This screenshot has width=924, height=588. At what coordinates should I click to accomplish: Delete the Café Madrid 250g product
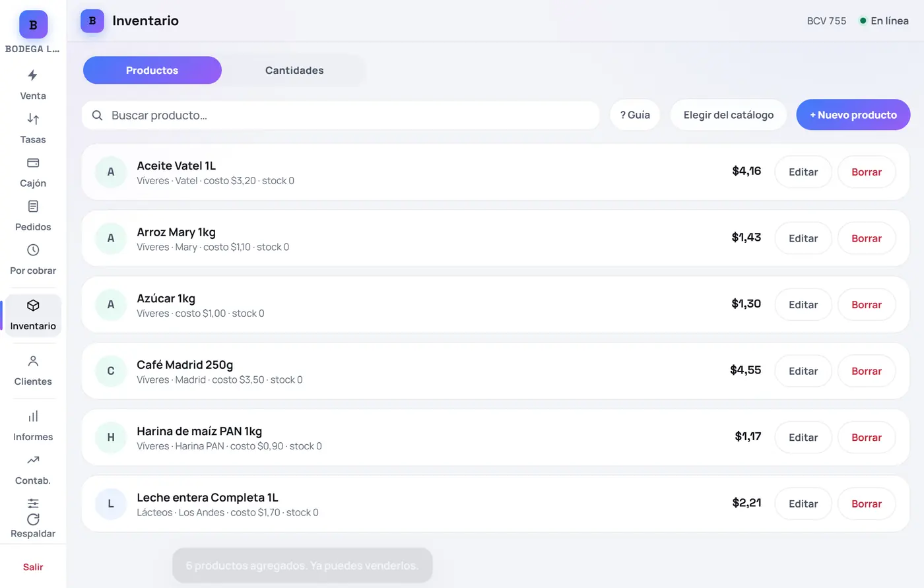[867, 371]
